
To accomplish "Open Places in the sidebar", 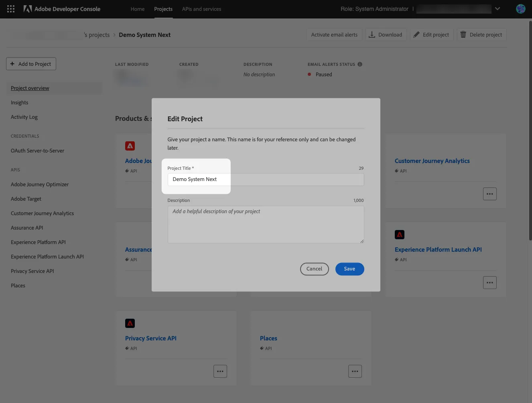I will click(18, 286).
